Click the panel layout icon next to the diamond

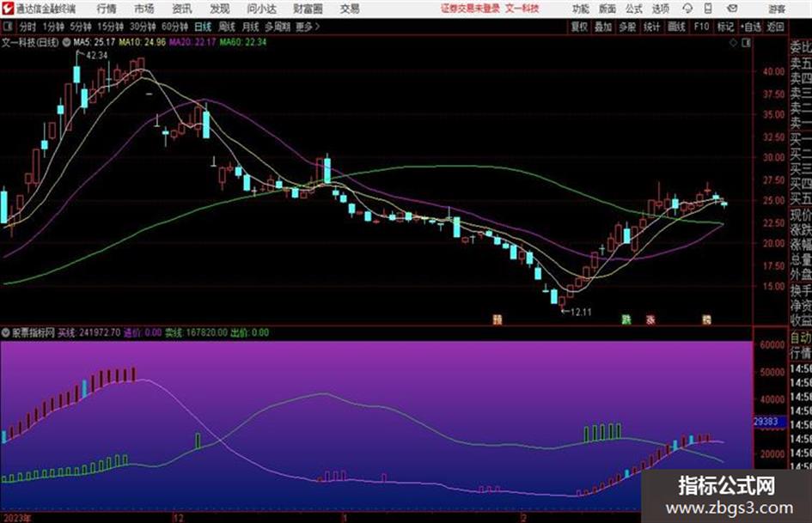746,43
